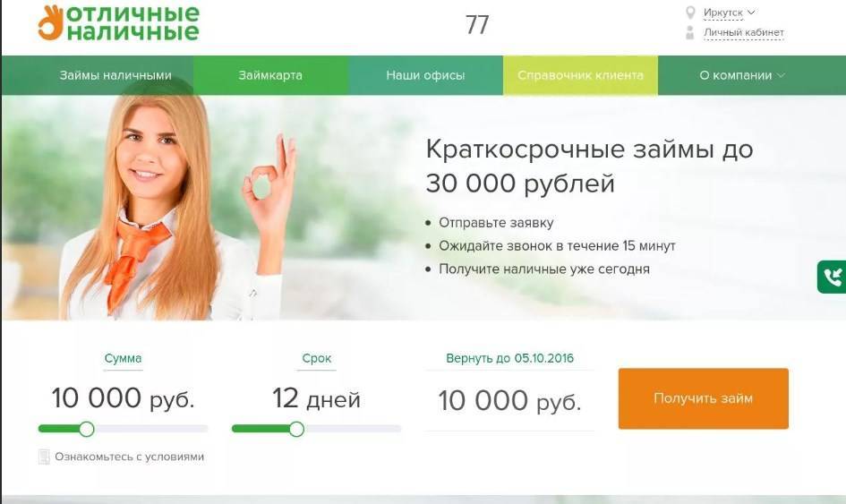The width and height of the screenshot is (846, 504).
Task: Expand the О компании menu
Action: click(742, 75)
